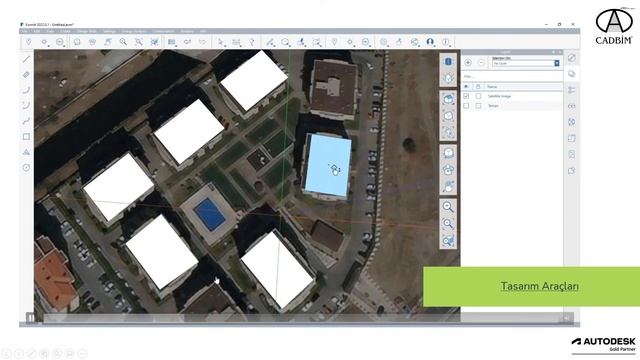Open the Layers palette tab on right edge
The height and width of the screenshot is (360, 640).
click(572, 74)
